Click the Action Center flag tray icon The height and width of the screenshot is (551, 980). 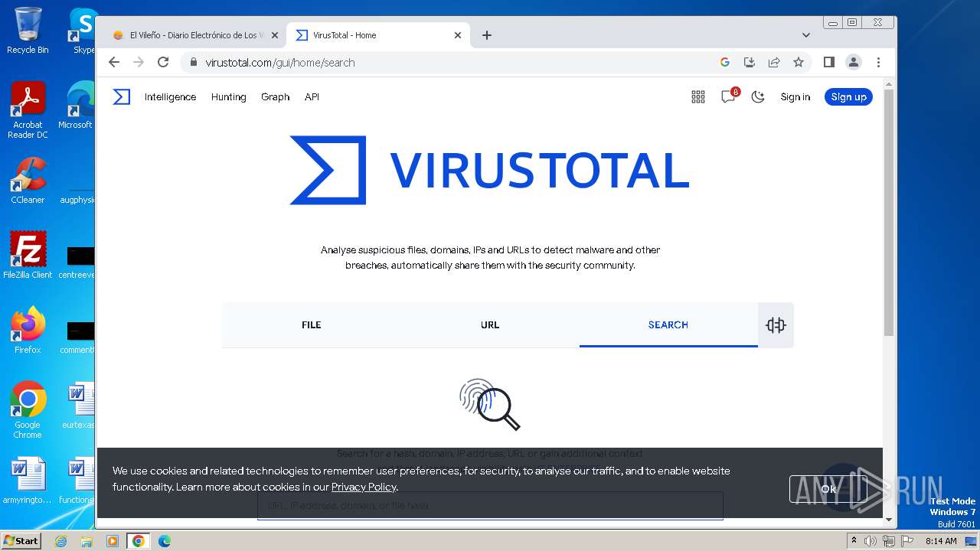coord(906,541)
